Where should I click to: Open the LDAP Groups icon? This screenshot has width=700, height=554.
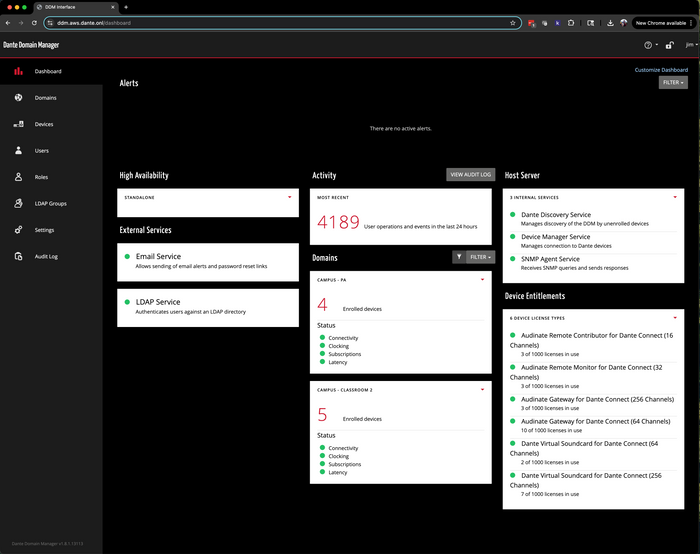[18, 203]
